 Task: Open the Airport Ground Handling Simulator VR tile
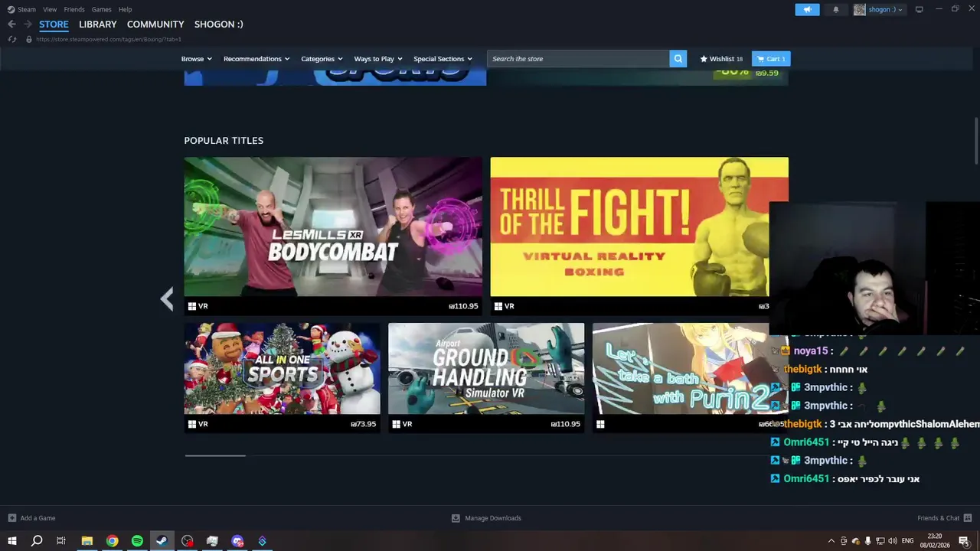(486, 377)
